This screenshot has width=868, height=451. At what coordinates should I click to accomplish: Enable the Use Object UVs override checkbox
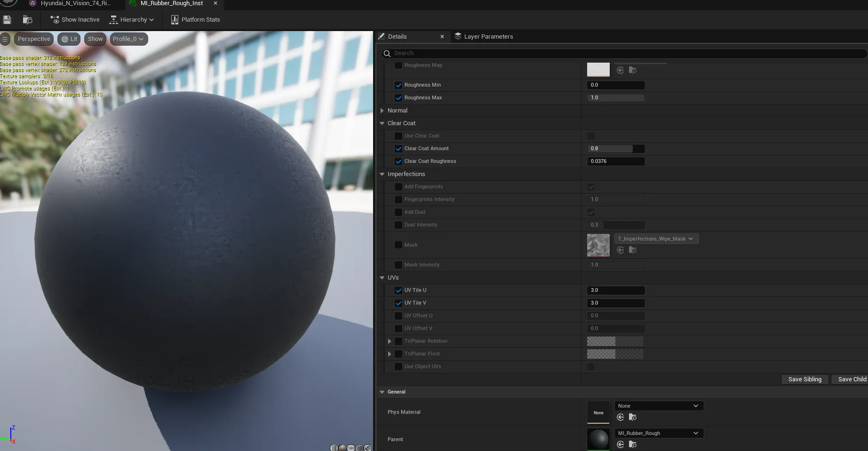point(398,367)
